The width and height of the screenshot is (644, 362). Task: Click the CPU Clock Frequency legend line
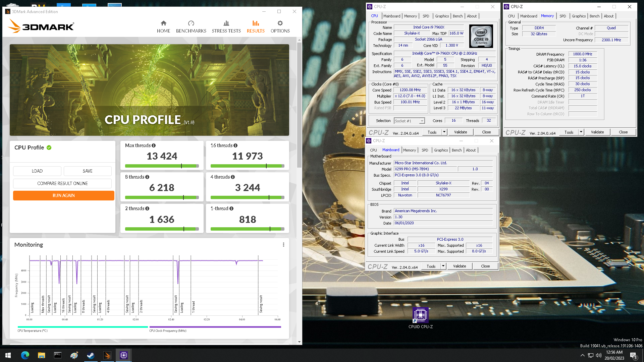coord(215,327)
